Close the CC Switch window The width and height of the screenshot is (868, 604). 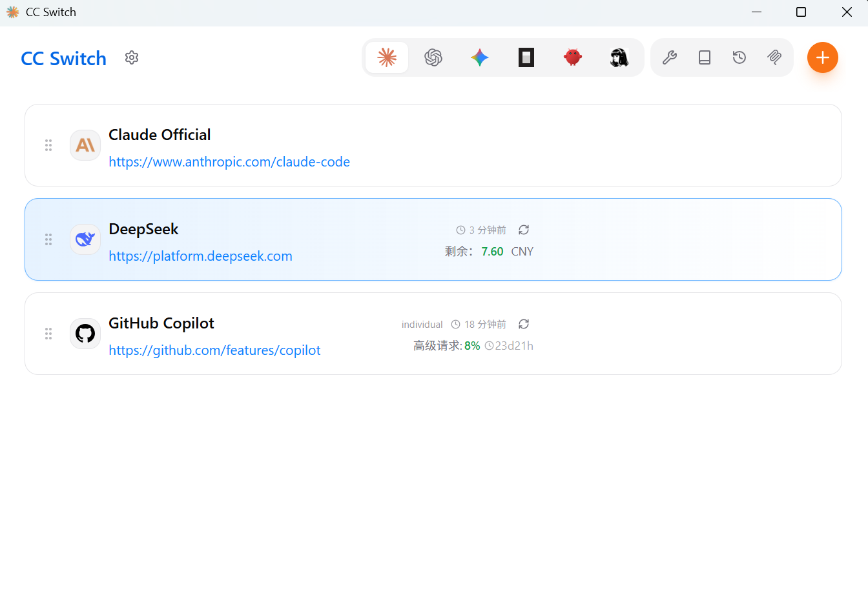(x=847, y=12)
